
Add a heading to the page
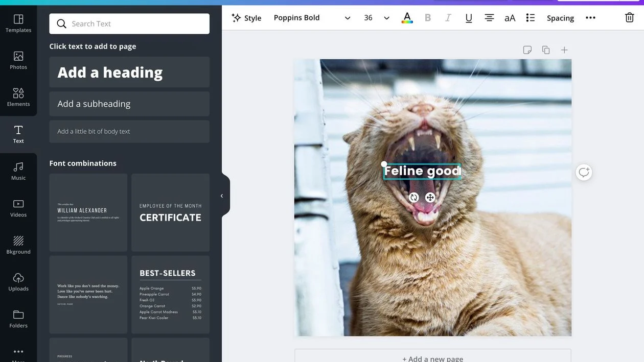point(129,72)
